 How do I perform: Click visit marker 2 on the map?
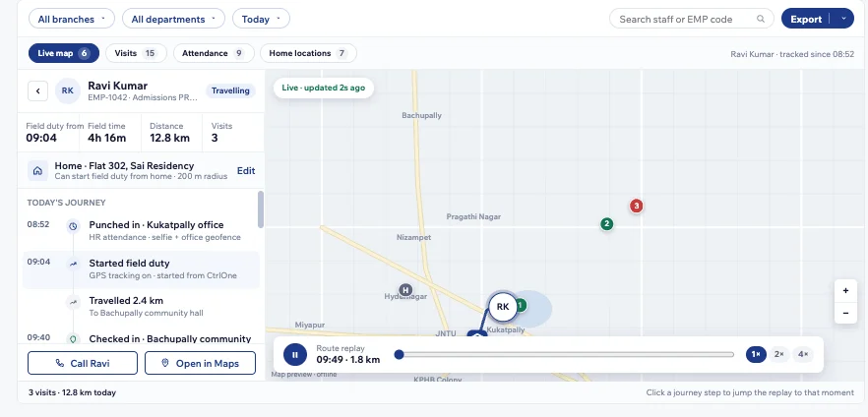click(x=606, y=224)
